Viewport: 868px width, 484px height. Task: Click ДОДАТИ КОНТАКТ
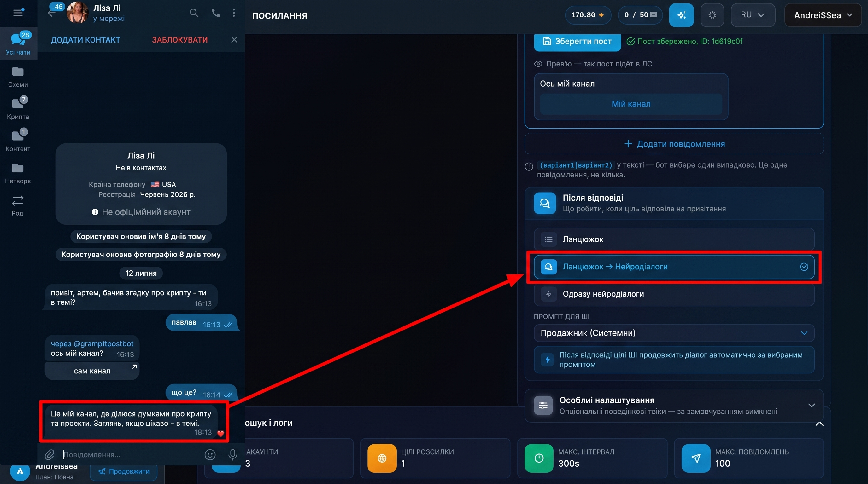[x=85, y=40]
